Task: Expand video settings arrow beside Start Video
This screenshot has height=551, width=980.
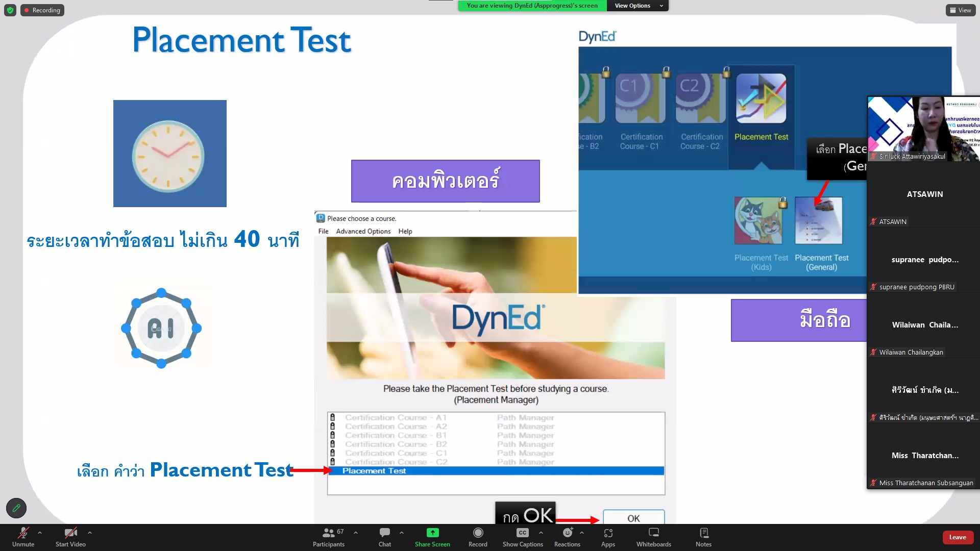Action: click(90, 533)
